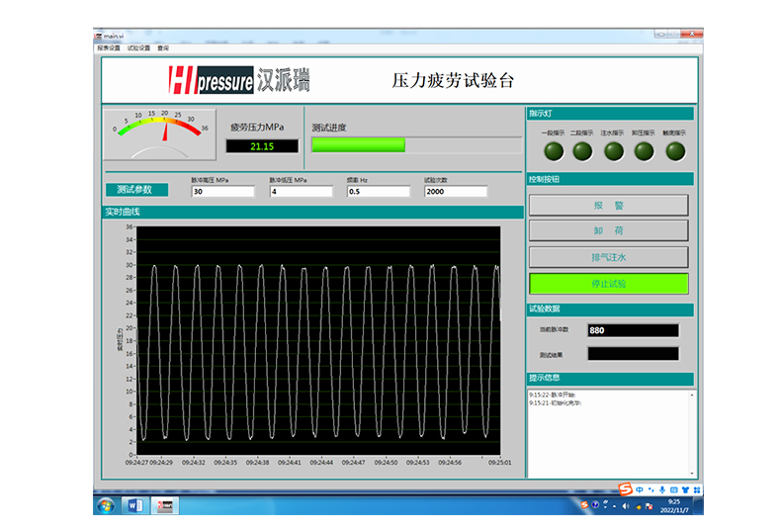Click the Sogou S logo on IME bar
Screen dimensions: 781x532
625,489
